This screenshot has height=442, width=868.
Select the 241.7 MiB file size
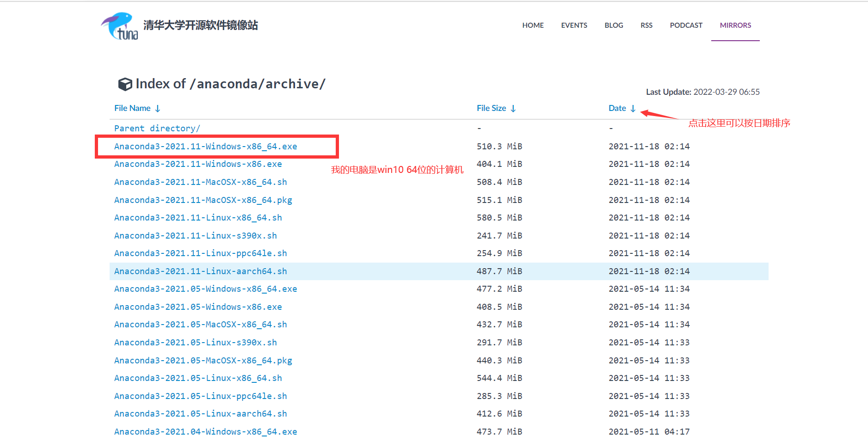(499, 236)
